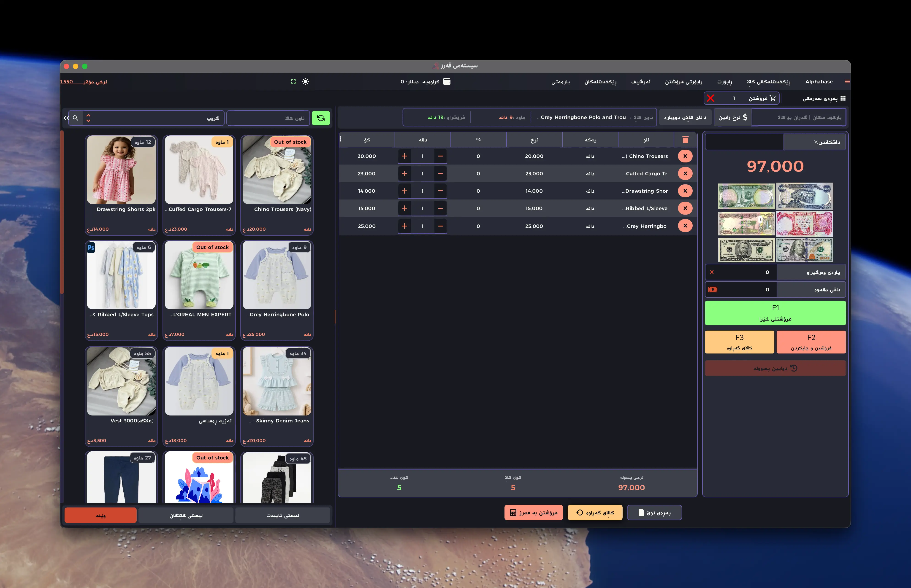Increase quantity of the Drawstring Shor row

point(404,191)
